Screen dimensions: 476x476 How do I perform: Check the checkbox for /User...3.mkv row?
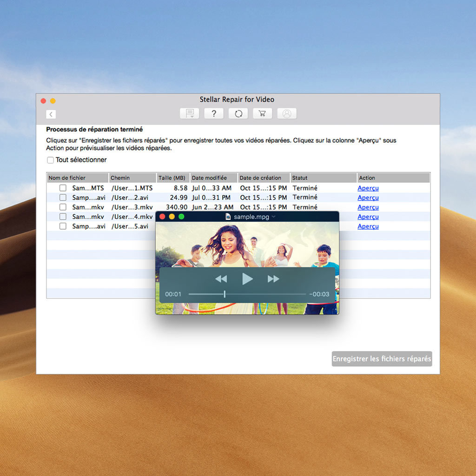tap(63, 207)
